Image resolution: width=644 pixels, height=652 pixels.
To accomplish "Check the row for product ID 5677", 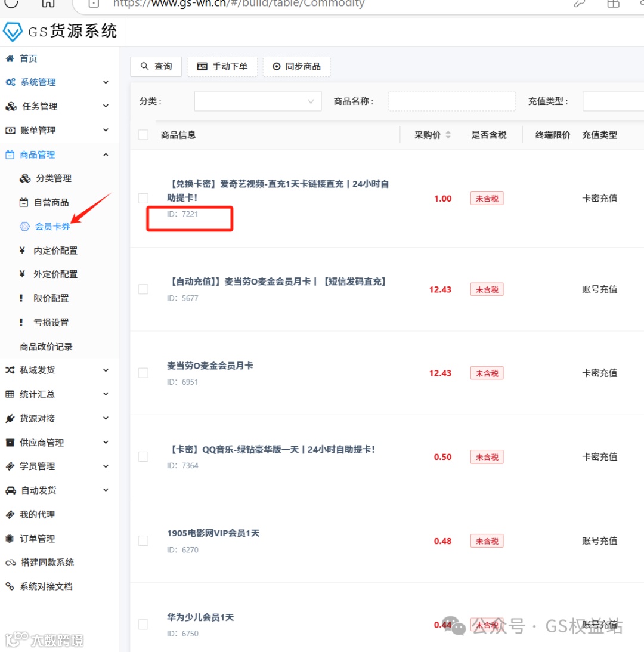I will click(x=143, y=289).
